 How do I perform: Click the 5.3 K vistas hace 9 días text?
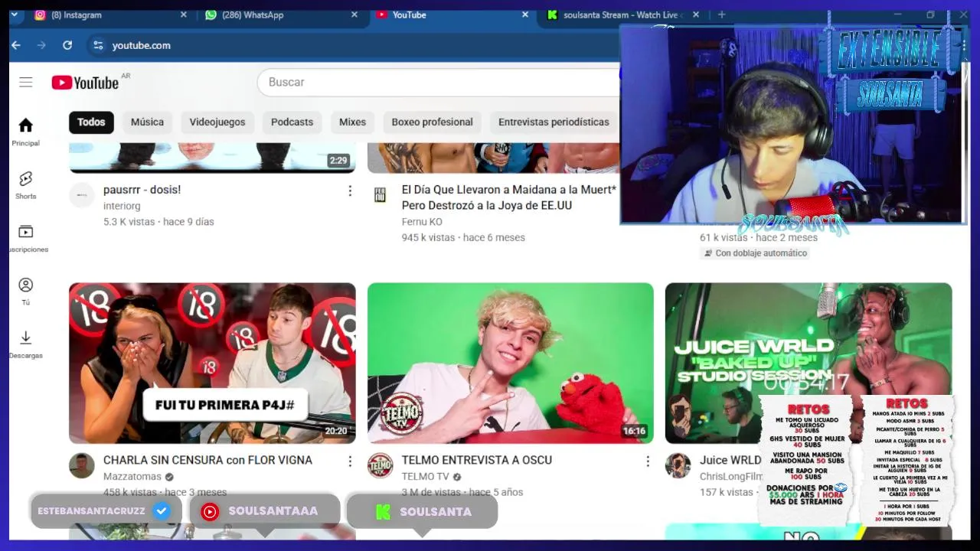[x=158, y=222]
